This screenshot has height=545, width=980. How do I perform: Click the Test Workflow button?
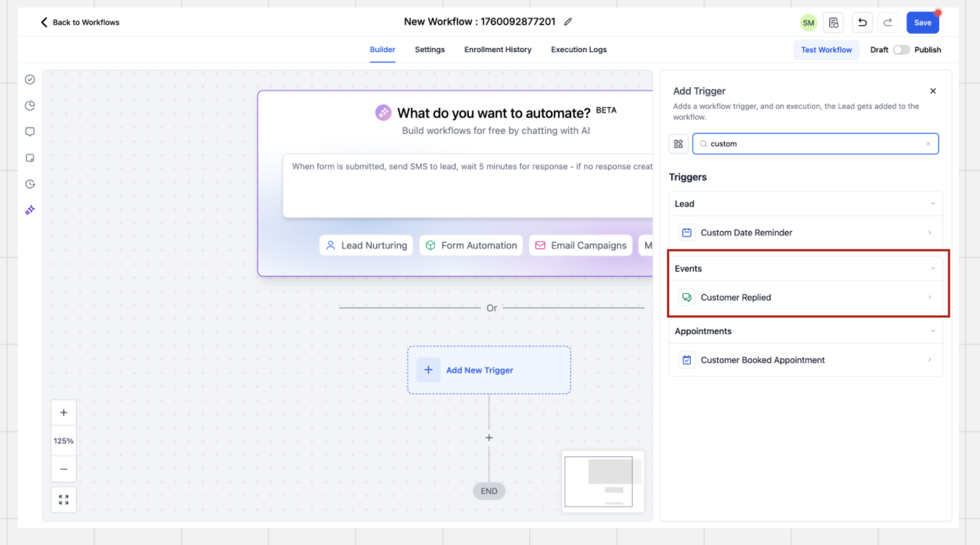[826, 50]
